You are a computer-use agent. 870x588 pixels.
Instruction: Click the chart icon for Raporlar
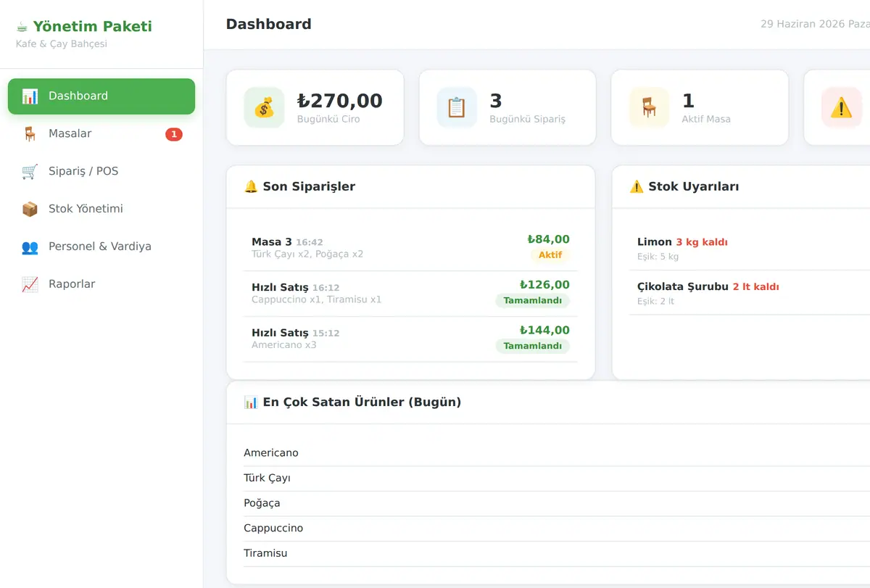click(30, 285)
